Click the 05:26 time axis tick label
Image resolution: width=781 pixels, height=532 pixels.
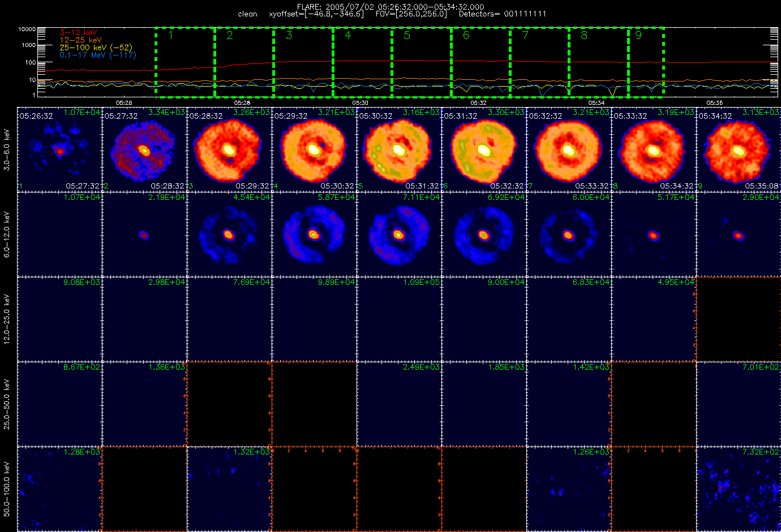pos(124,102)
